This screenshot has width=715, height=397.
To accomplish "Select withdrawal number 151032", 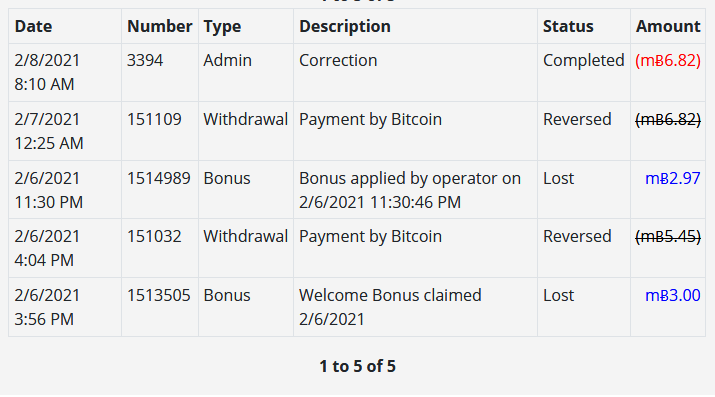I will coord(154,237).
